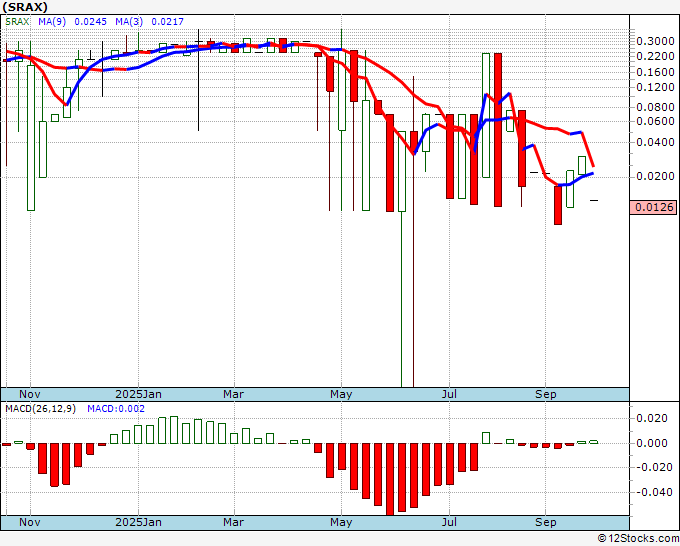Click the (SRAX) chart title
The width and height of the screenshot is (680, 546).
pos(25,7)
